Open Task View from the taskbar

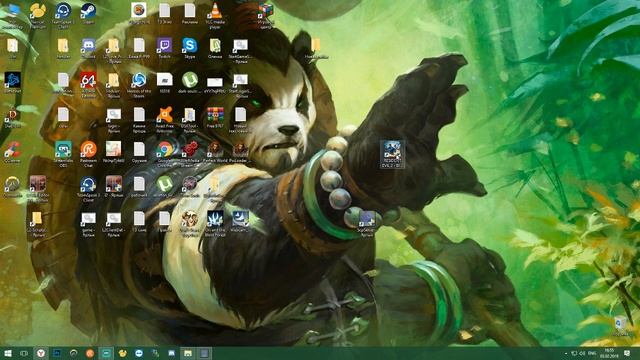[x=24, y=353]
